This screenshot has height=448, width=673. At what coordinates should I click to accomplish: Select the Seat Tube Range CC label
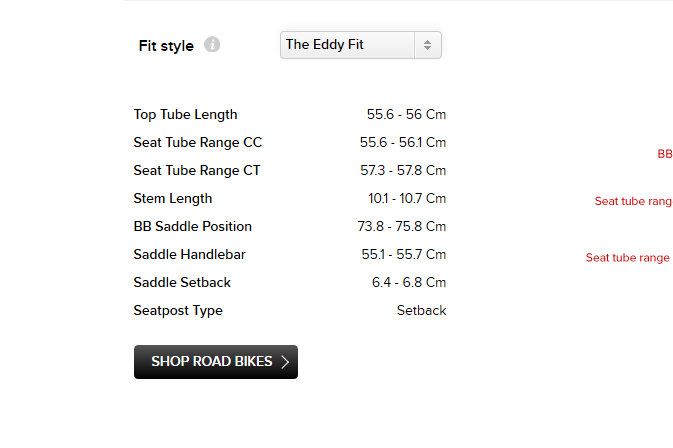197,143
